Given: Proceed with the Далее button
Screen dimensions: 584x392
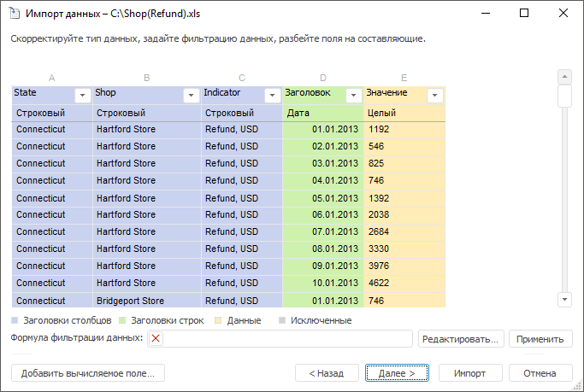Looking at the screenshot, I should [x=397, y=373].
